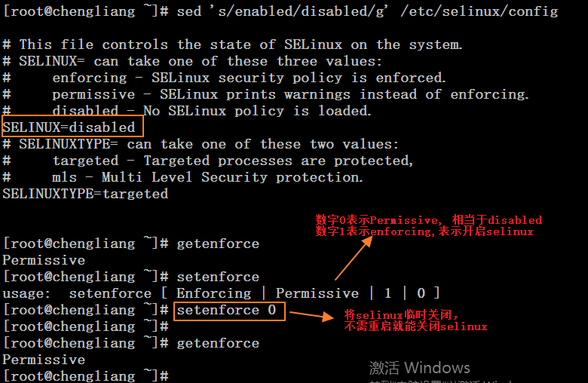Click the mls Multi Level Security line

[x=182, y=177]
